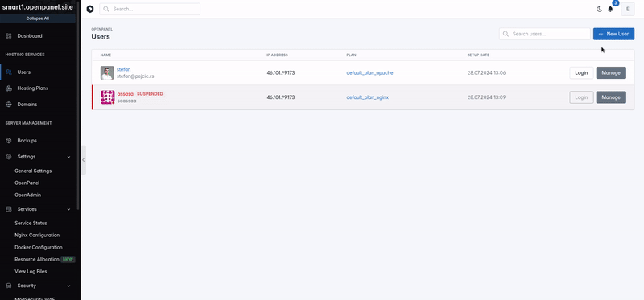Open the default_plan_apache plan link
Screen dimensions: 644x300
point(369,72)
